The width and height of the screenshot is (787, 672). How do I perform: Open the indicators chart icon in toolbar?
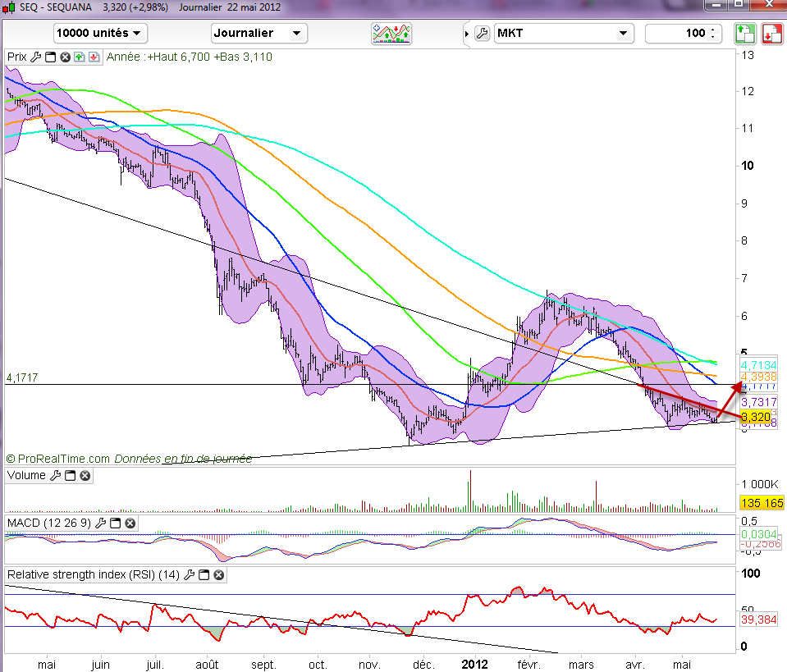(x=391, y=34)
